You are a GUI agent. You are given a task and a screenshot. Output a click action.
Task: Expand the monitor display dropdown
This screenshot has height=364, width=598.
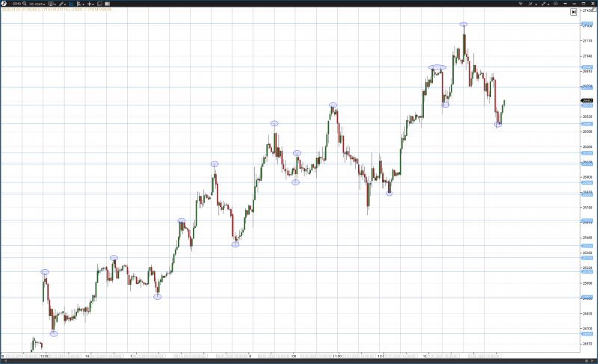coord(54,4)
